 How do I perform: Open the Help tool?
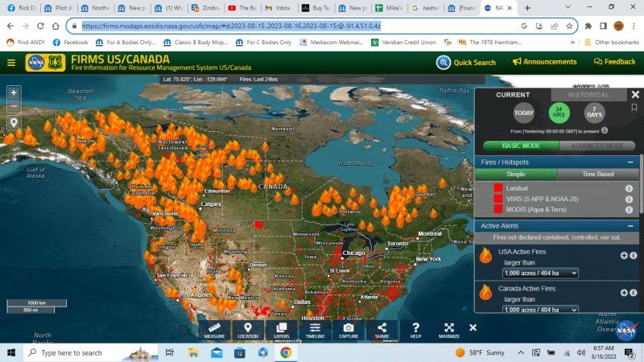[x=415, y=331]
